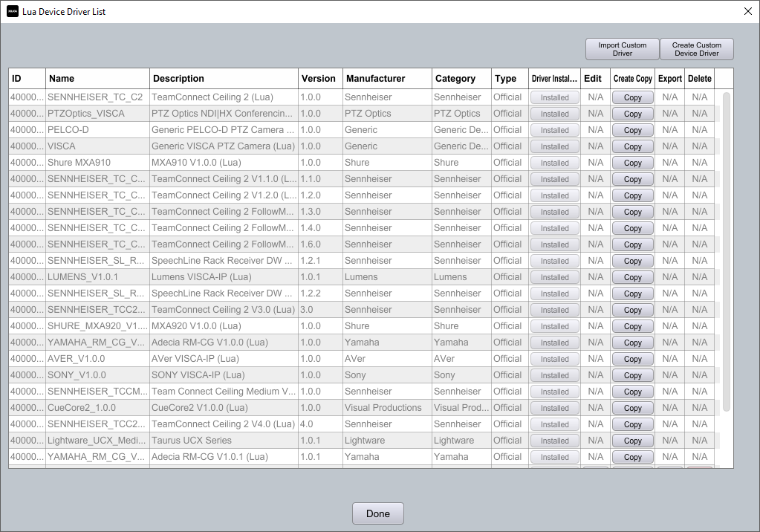Image resolution: width=760 pixels, height=532 pixels.
Task: Click the Export column header
Action: pyautogui.click(x=670, y=79)
